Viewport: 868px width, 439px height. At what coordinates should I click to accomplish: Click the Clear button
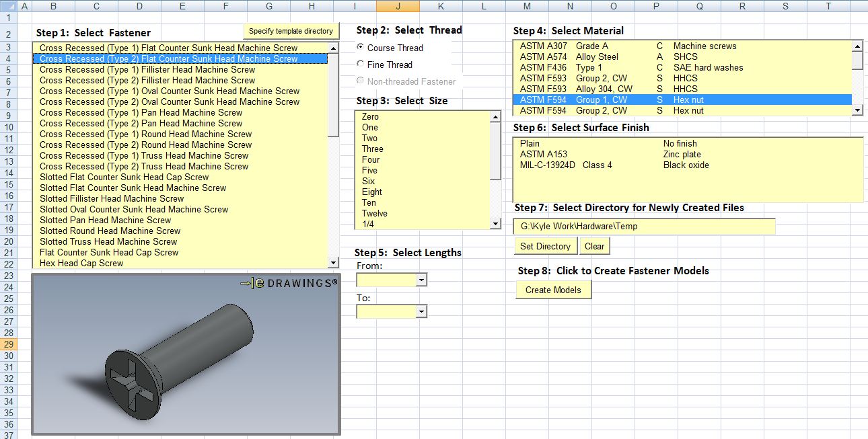[x=594, y=246]
